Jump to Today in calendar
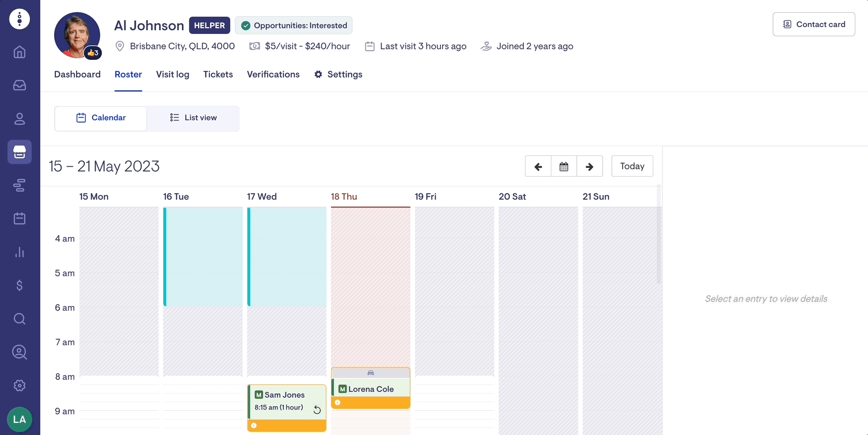868x435 pixels. coord(632,166)
